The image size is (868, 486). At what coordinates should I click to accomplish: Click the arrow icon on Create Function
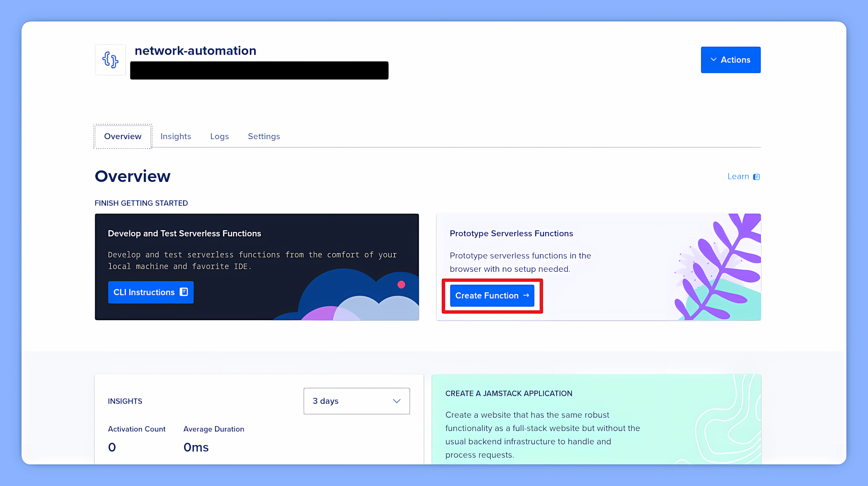pos(526,295)
